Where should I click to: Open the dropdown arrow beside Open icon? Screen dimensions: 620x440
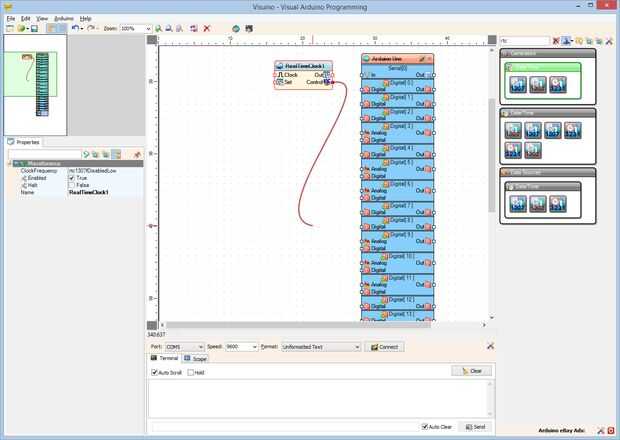coord(27,28)
